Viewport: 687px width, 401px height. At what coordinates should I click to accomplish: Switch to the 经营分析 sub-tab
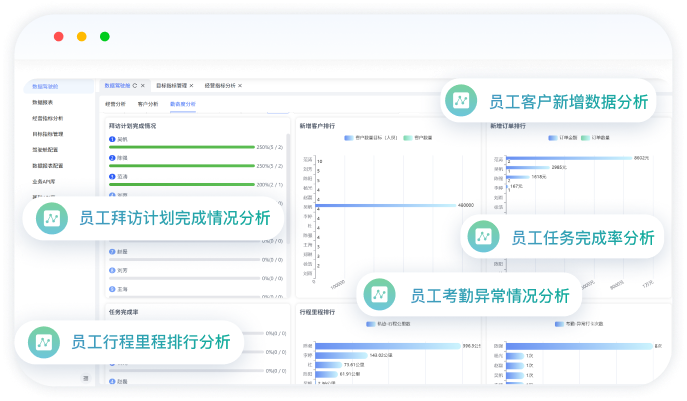tap(115, 103)
